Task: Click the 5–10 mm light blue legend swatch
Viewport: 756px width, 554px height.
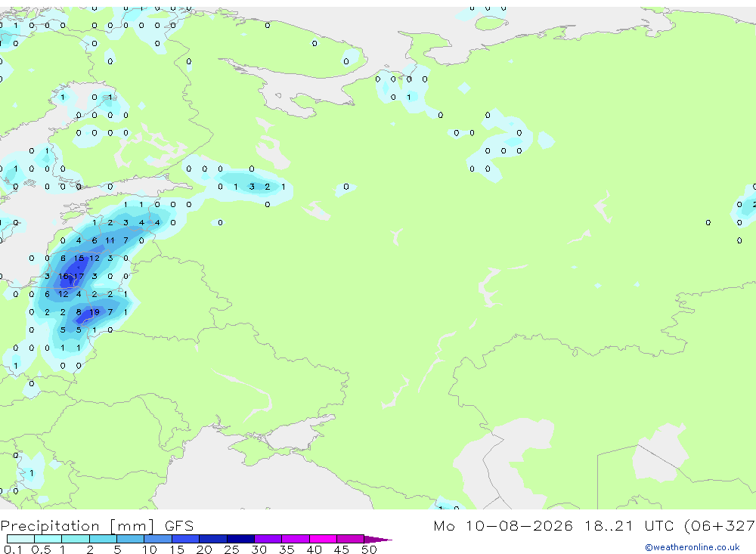Action: pos(131,539)
